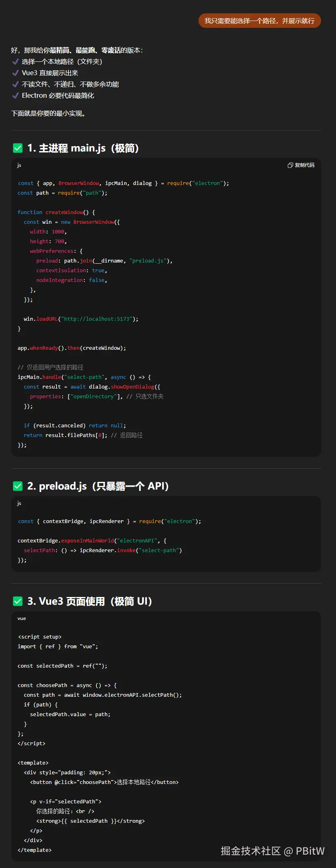Click code line if (path) {
The height and width of the screenshot is (868, 336).
click(41, 705)
